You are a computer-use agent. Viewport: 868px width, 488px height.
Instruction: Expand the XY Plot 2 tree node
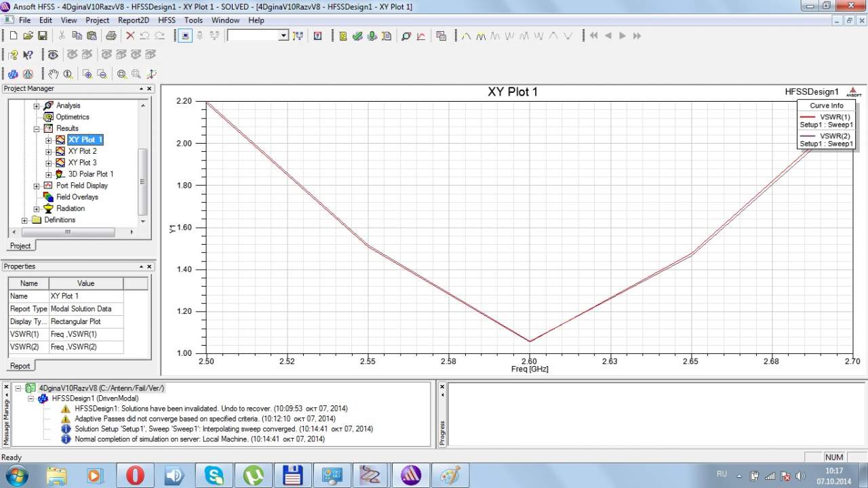point(49,151)
